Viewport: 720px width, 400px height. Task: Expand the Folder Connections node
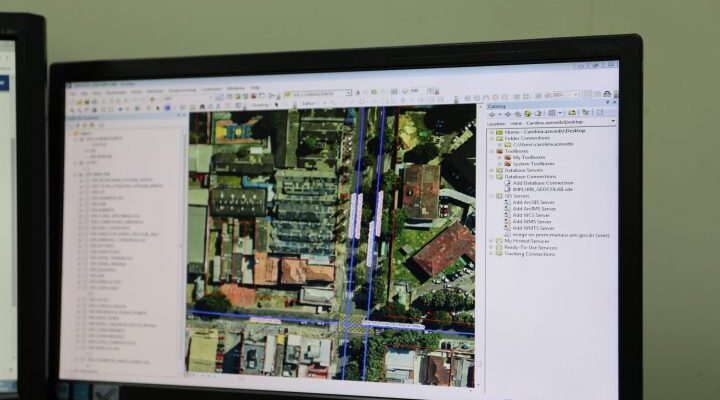[x=490, y=138]
